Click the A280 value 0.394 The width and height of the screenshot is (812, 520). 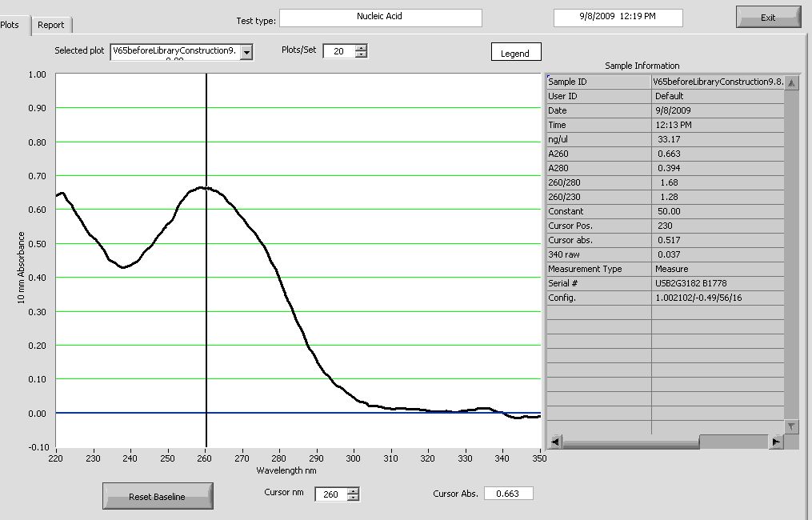tap(669, 168)
